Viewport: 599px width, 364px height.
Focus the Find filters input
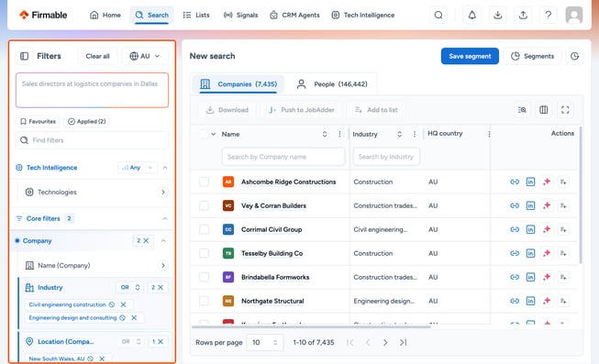point(92,140)
